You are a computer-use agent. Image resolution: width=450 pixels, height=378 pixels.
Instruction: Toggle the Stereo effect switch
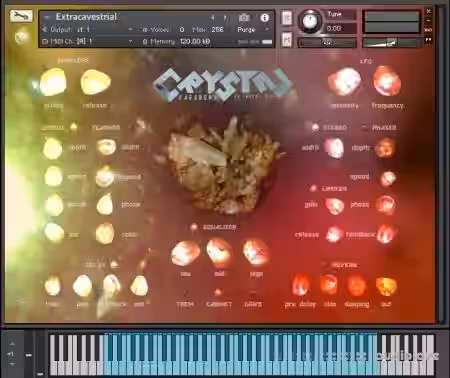pyautogui.click(x=315, y=127)
